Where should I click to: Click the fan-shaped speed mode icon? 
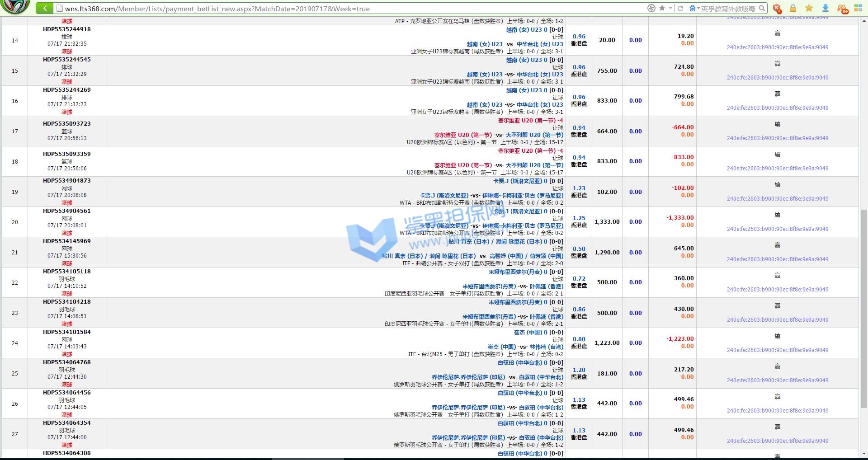651,8
